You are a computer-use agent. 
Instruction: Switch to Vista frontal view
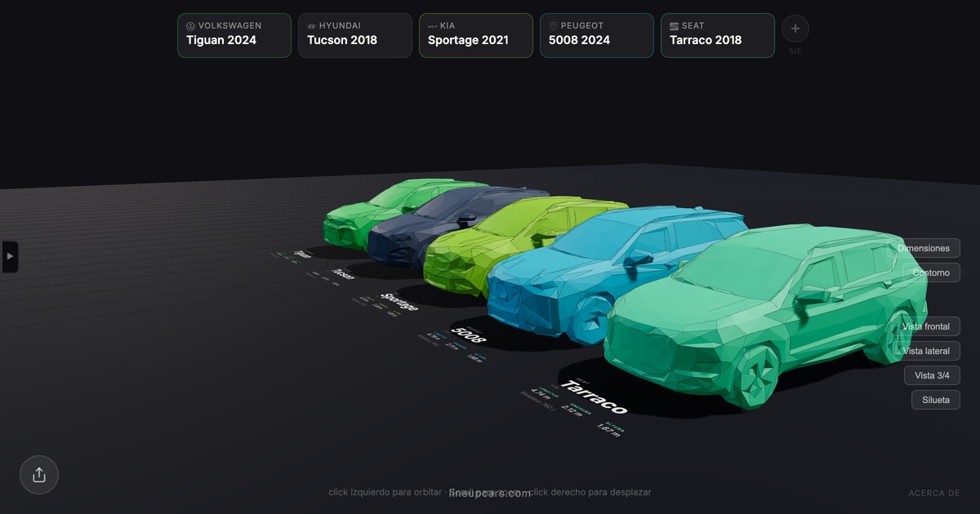pos(926,326)
